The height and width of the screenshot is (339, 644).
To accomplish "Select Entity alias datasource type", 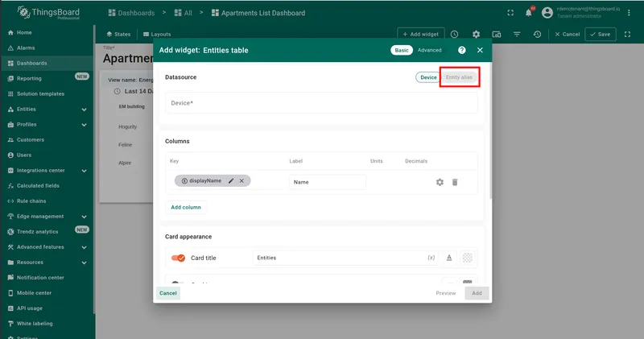I will pos(459,77).
